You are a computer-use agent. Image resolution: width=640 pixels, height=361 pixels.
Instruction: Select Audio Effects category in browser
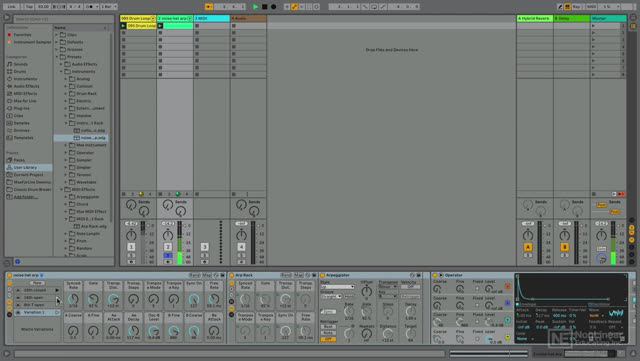(27, 86)
